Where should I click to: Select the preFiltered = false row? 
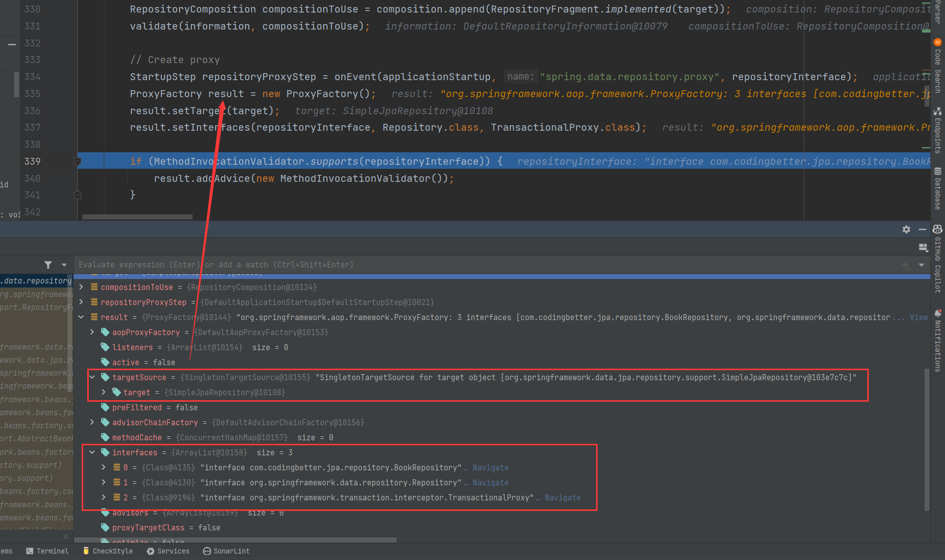click(501, 407)
